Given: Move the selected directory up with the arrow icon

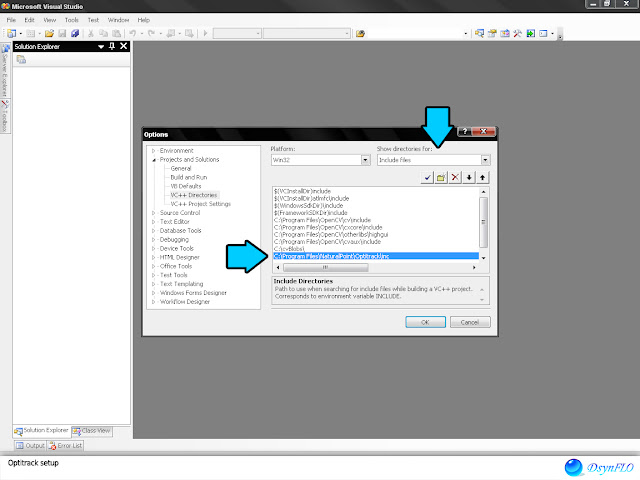Looking at the screenshot, I should point(483,178).
